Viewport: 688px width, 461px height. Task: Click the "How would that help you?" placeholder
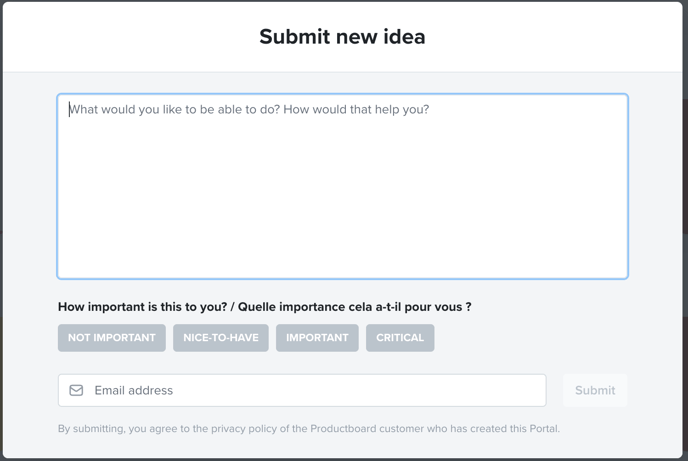pyautogui.click(x=356, y=109)
